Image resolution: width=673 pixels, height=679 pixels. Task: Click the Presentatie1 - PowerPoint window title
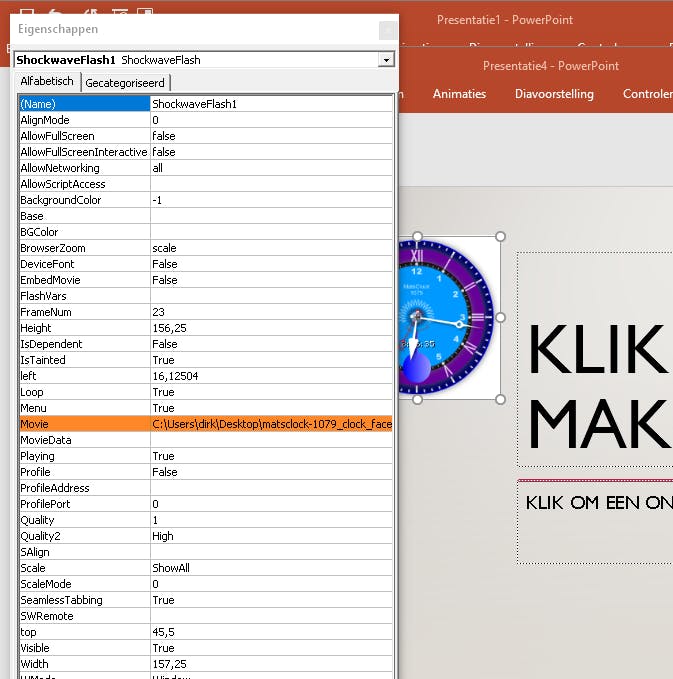pos(505,20)
